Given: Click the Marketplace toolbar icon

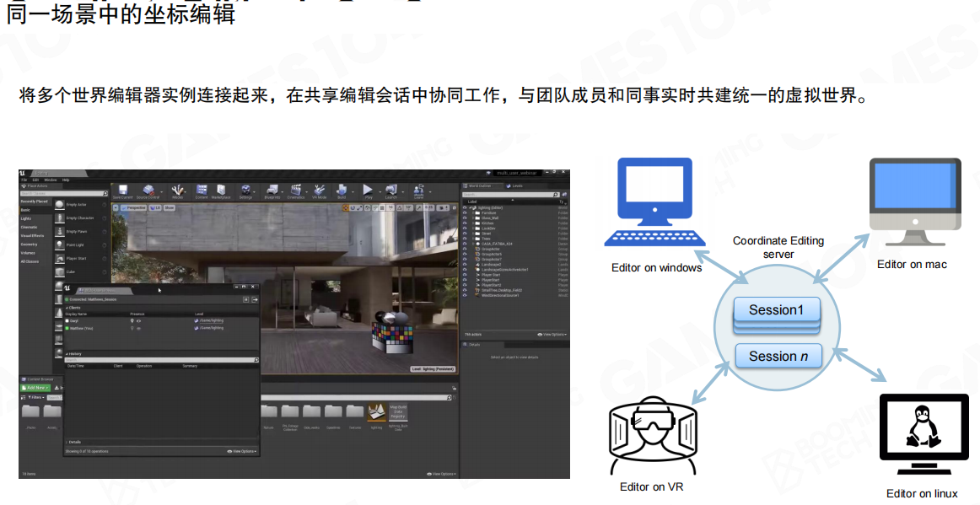Looking at the screenshot, I should click(221, 191).
